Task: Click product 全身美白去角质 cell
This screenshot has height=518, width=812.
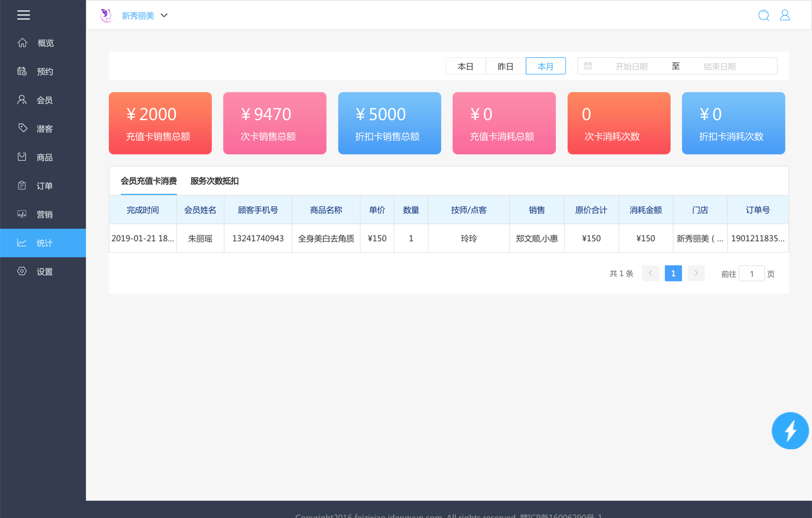Action: pos(326,238)
